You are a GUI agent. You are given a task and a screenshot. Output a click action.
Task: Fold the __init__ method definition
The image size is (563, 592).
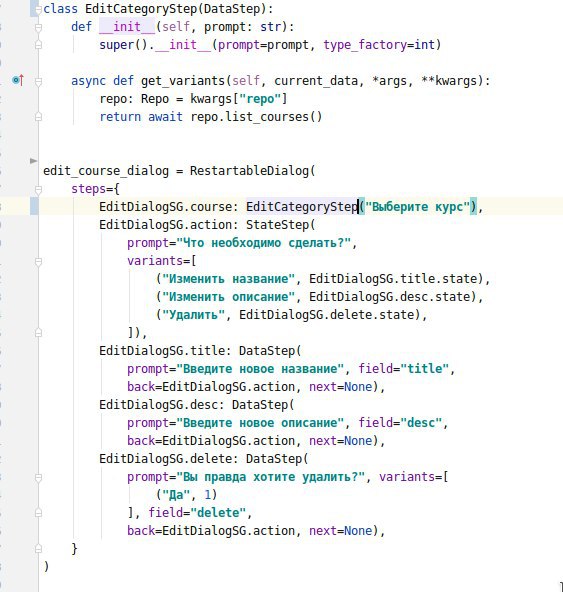coord(38,27)
